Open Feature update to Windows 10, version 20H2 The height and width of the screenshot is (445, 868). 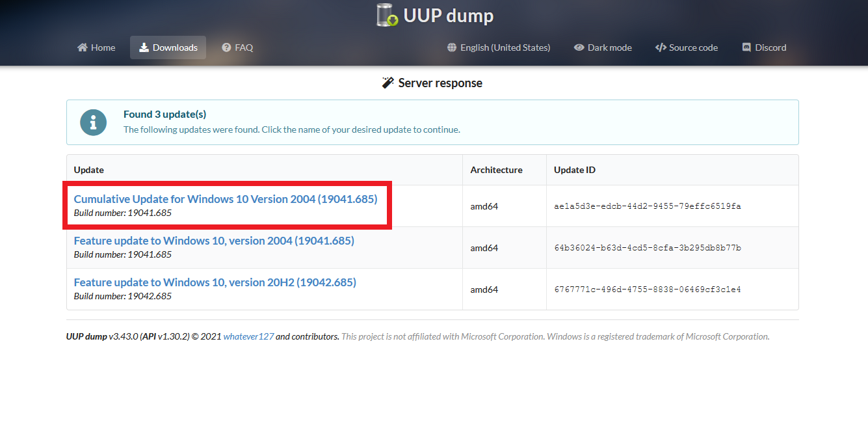point(215,282)
